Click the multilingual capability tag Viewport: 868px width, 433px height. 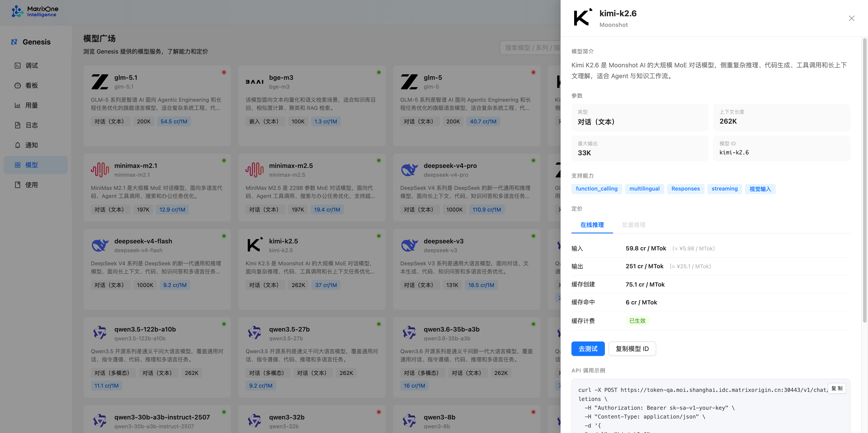[x=644, y=189]
